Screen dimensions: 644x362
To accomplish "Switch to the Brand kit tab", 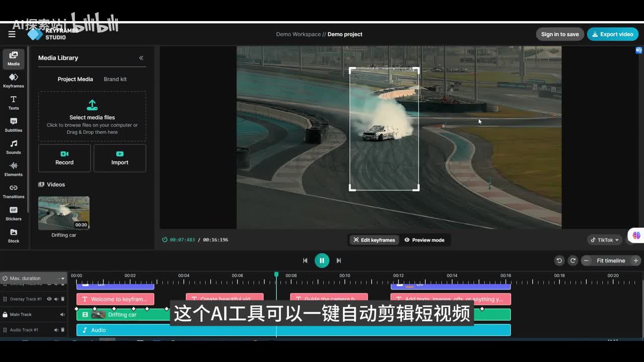I will tap(115, 79).
